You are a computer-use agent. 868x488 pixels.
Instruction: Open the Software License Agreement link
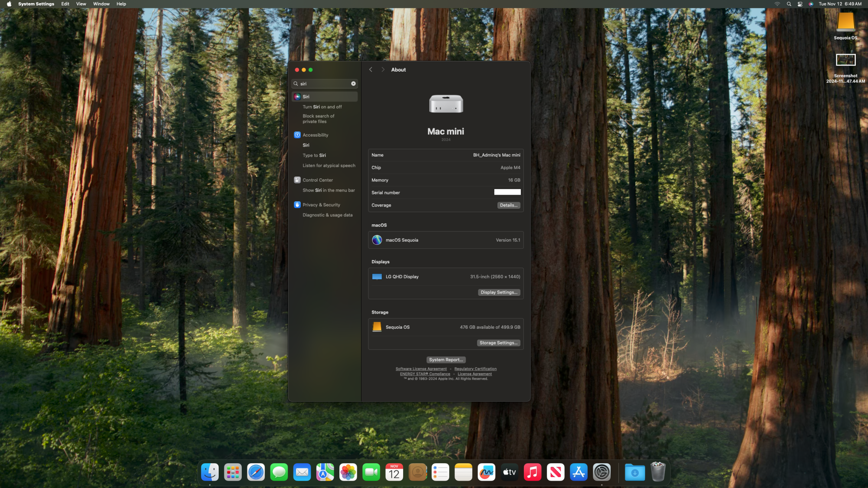[421, 369]
